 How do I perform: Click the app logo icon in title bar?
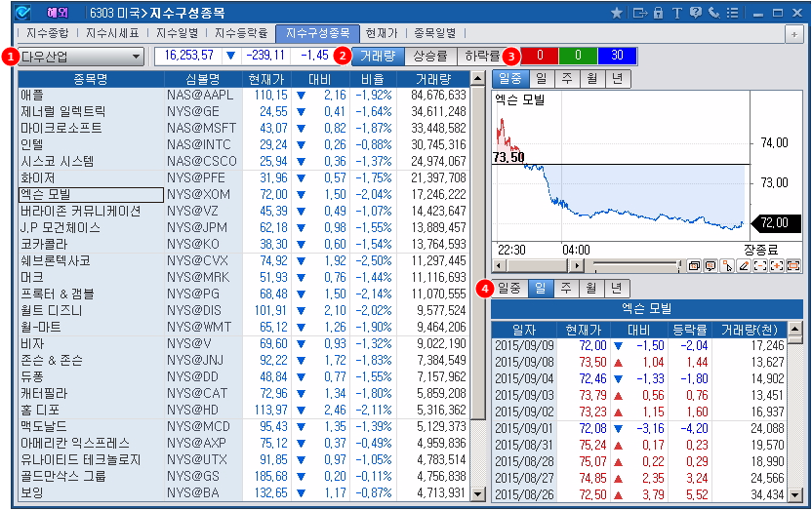[x=22, y=13]
